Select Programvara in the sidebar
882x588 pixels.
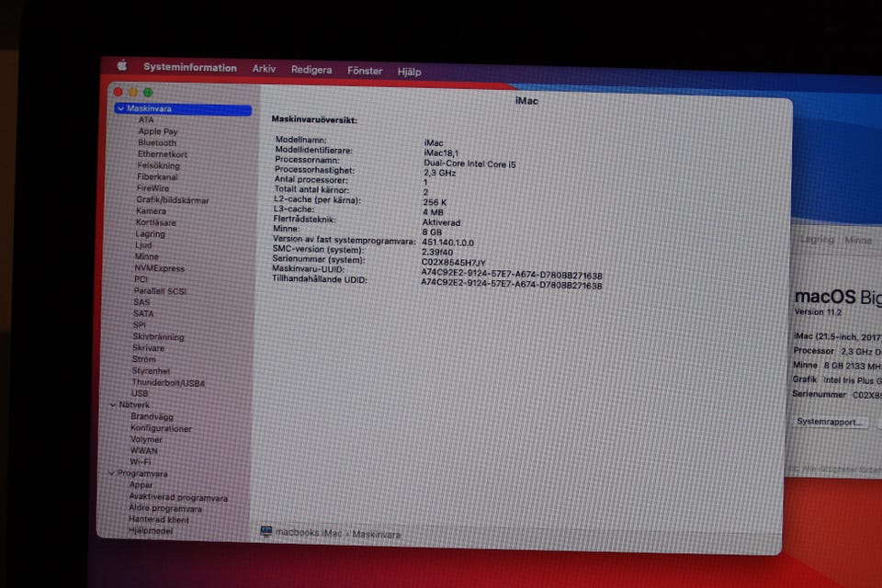[142, 474]
